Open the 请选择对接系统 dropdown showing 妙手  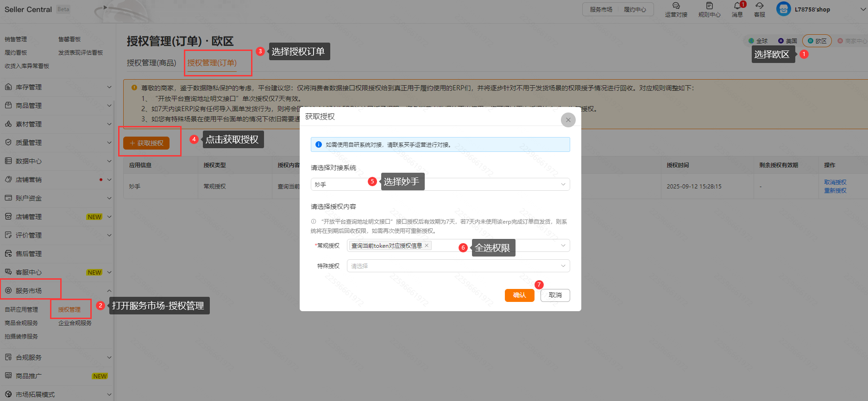click(440, 184)
